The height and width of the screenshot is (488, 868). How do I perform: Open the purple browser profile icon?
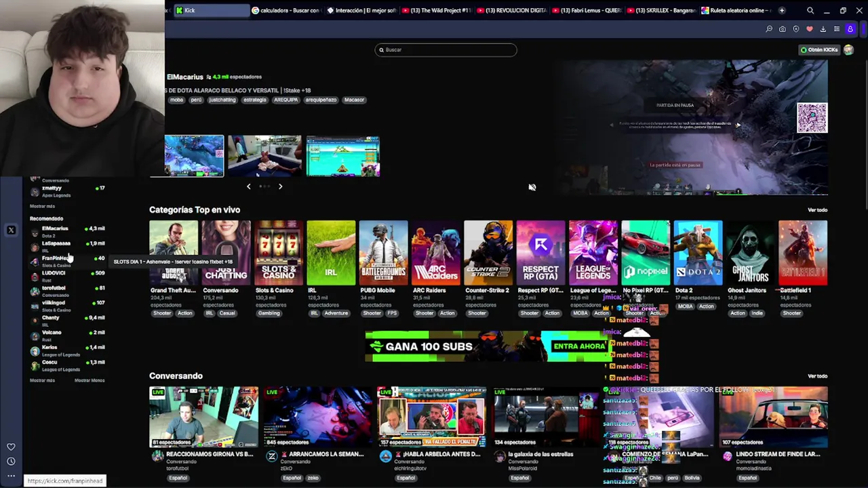(850, 29)
